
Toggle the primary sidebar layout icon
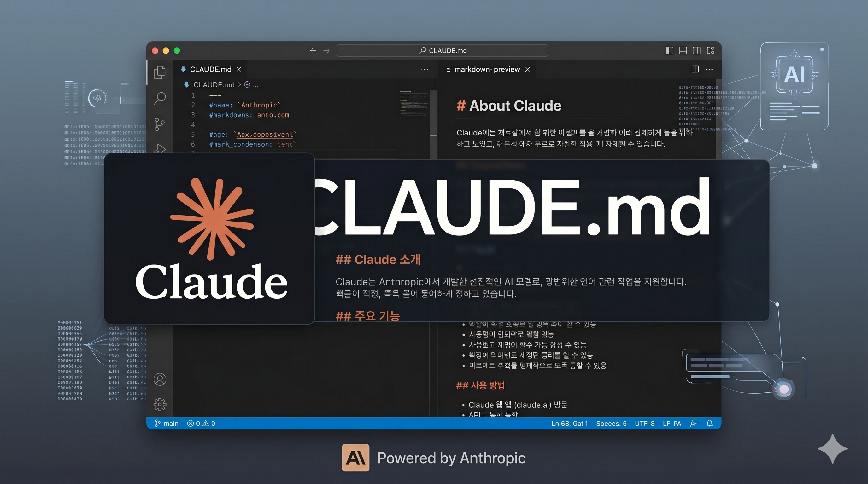pos(670,50)
